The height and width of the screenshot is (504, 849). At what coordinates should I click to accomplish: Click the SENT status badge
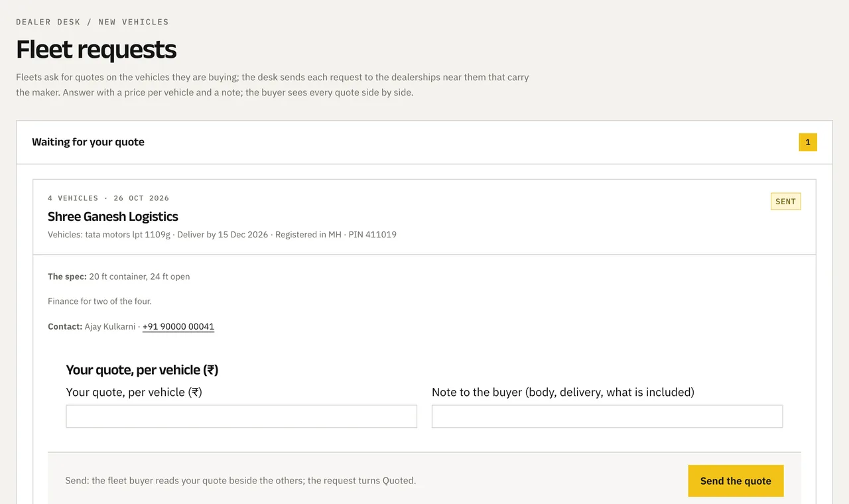786,202
